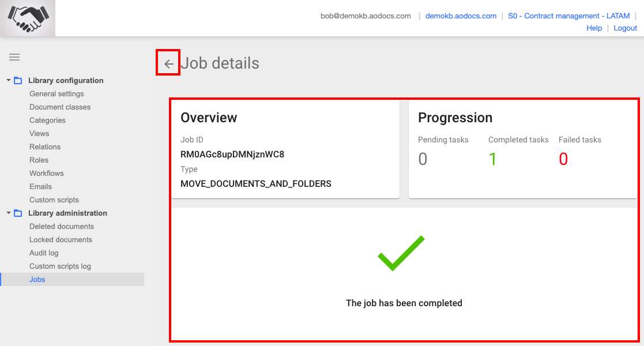Image resolution: width=644 pixels, height=346 pixels.
Task: Open the Audit log page
Action: click(x=44, y=253)
